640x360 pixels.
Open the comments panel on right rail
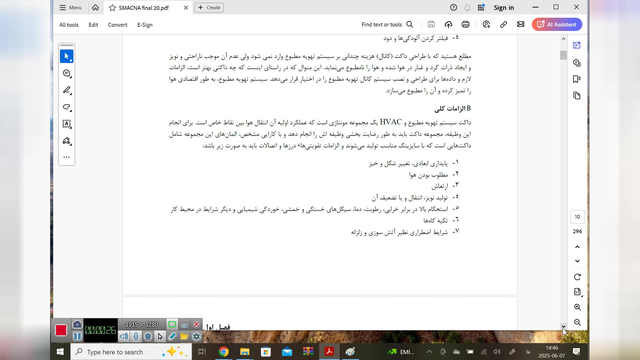tap(577, 63)
